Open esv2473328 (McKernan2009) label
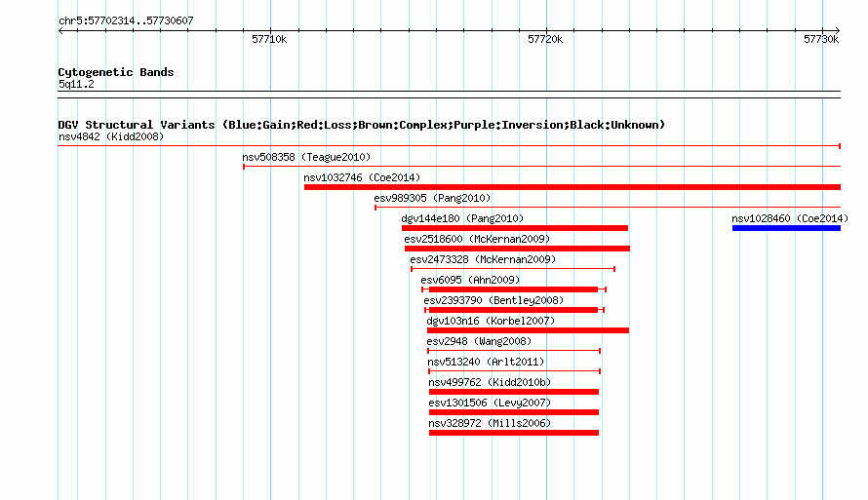Viewport: 868px width, 500px height. coord(483,259)
